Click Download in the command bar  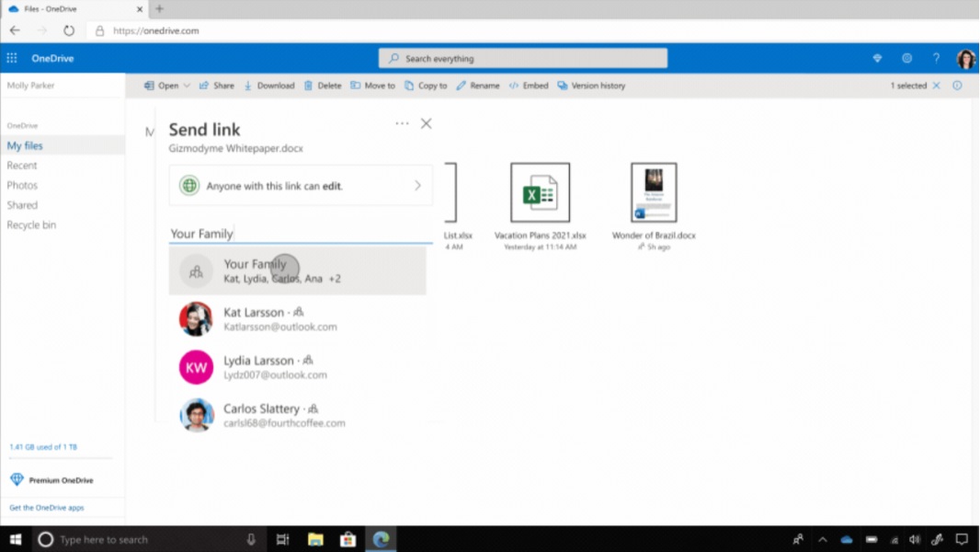(268, 86)
